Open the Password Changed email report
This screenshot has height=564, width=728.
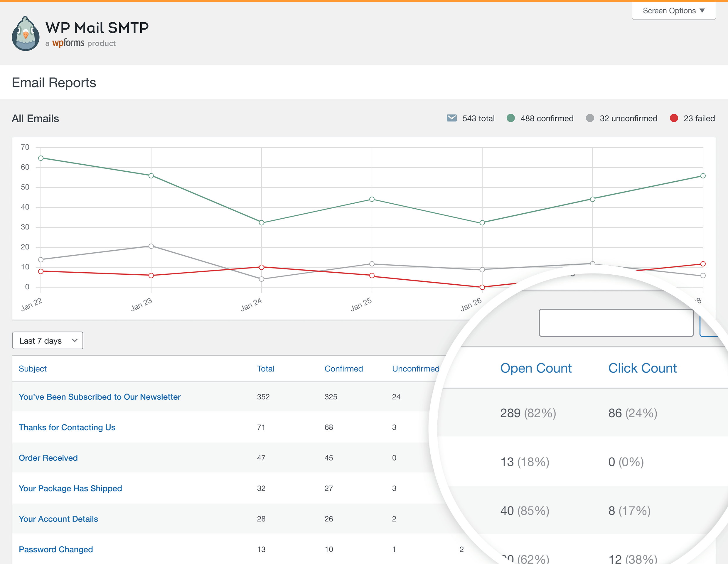tap(56, 549)
